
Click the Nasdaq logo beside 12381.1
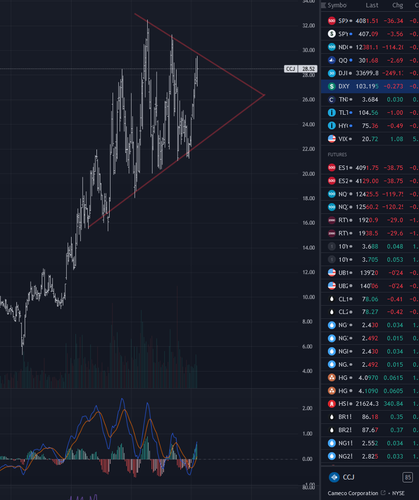point(332,47)
